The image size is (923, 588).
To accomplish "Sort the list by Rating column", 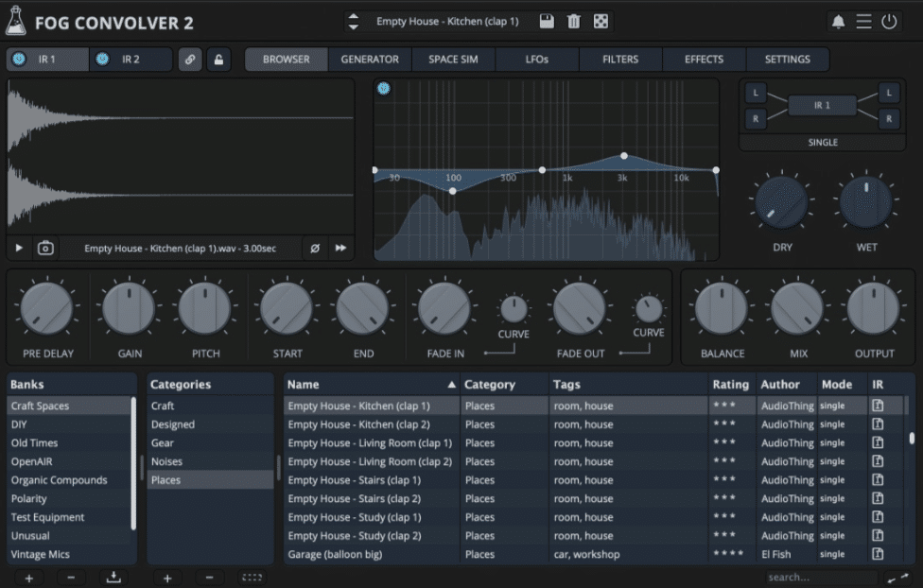I will pyautogui.click(x=730, y=385).
